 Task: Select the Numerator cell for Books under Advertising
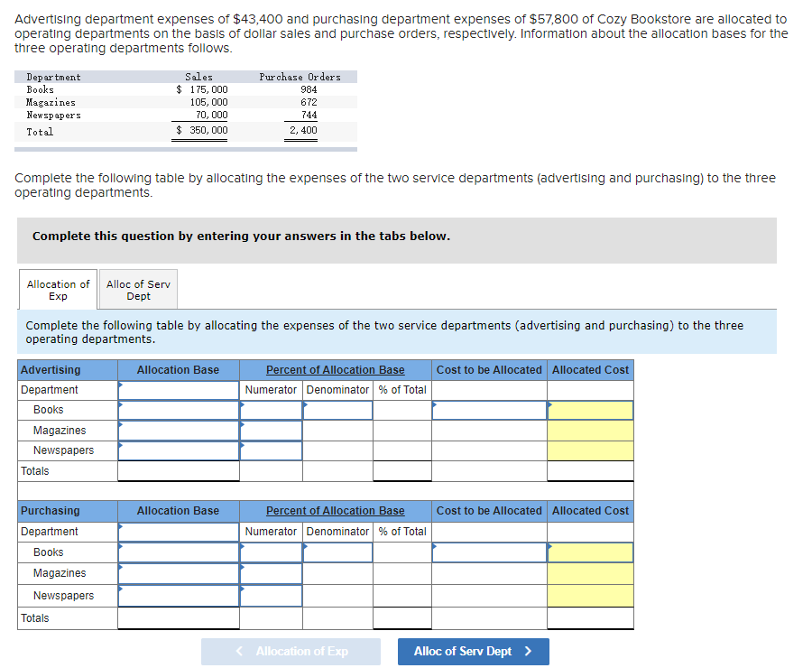coord(271,410)
